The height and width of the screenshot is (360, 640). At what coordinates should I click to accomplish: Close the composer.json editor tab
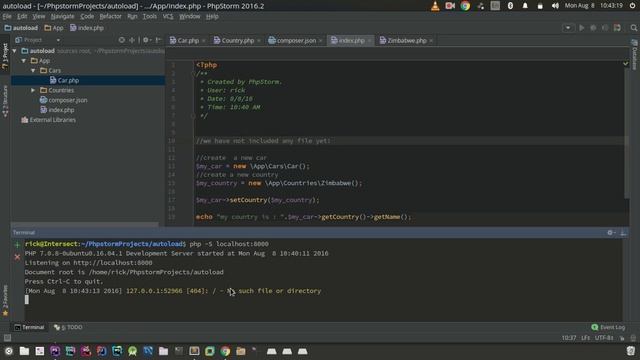click(320, 41)
